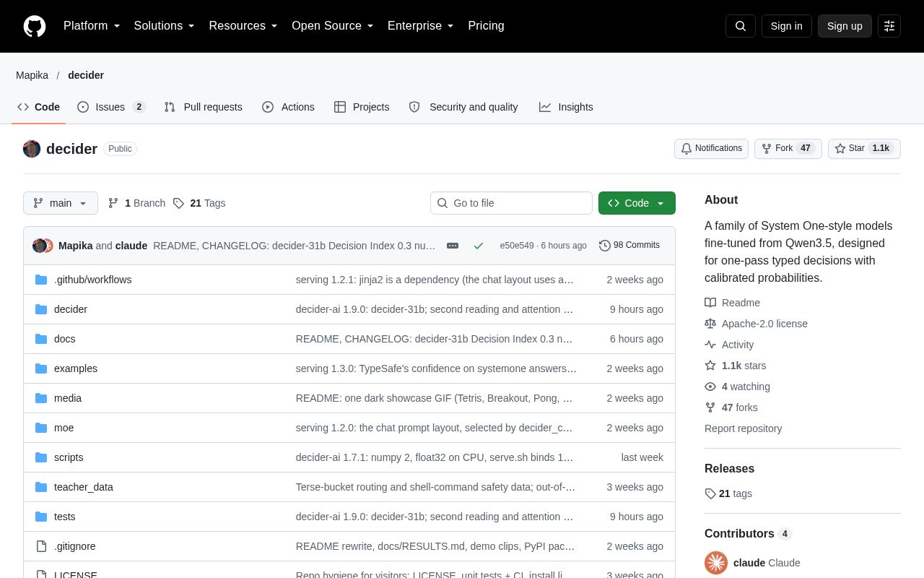Open the Projects tab

click(362, 107)
